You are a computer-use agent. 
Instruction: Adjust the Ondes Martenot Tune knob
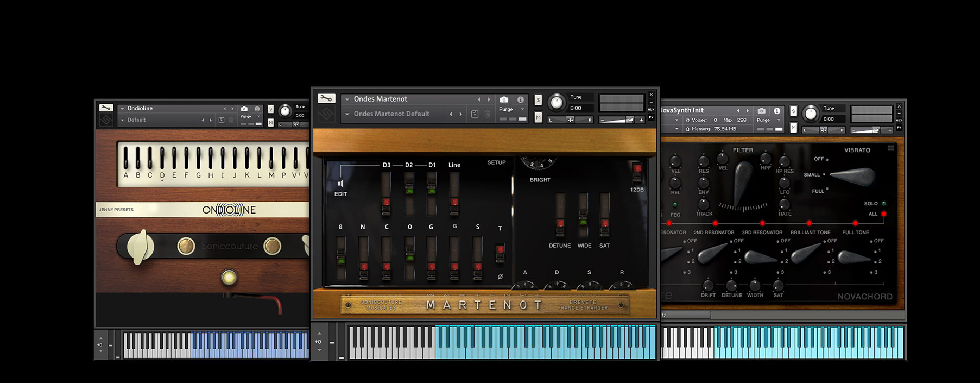[557, 102]
